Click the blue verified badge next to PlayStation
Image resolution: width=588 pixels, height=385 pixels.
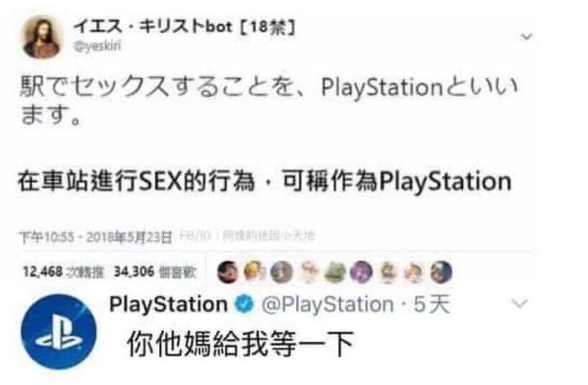click(x=244, y=304)
